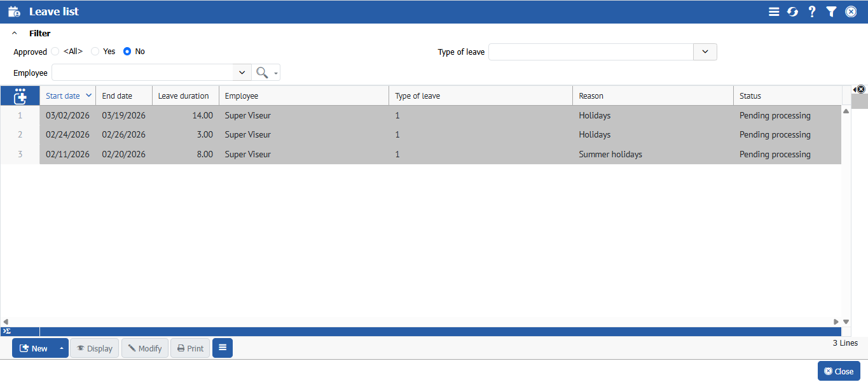
Task: Open the hamburger menu in title bar
Action: [774, 11]
